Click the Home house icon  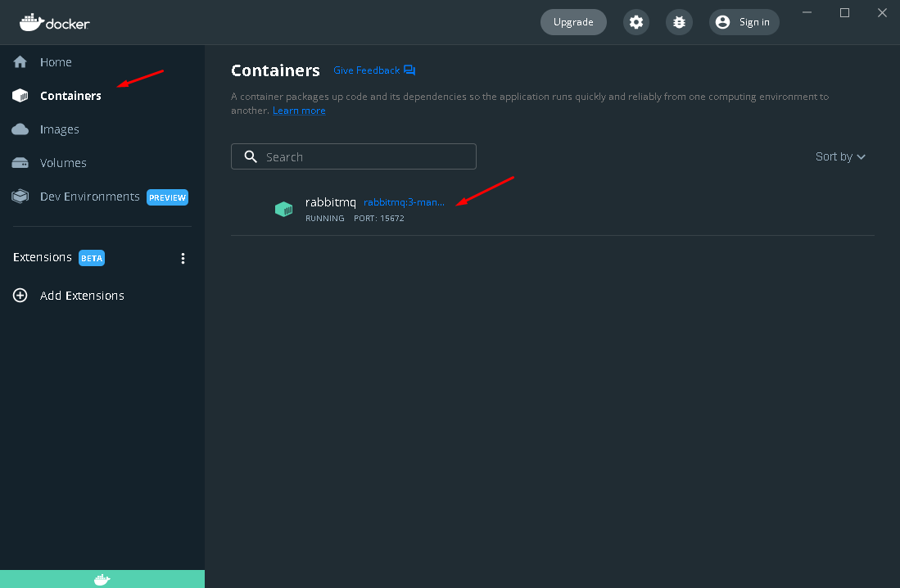20,62
